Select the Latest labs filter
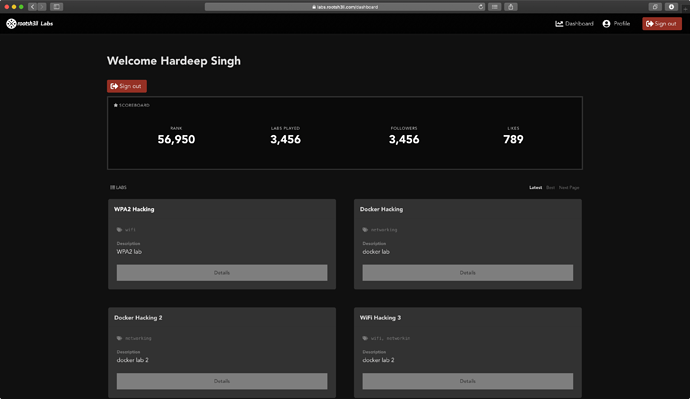 tap(536, 187)
